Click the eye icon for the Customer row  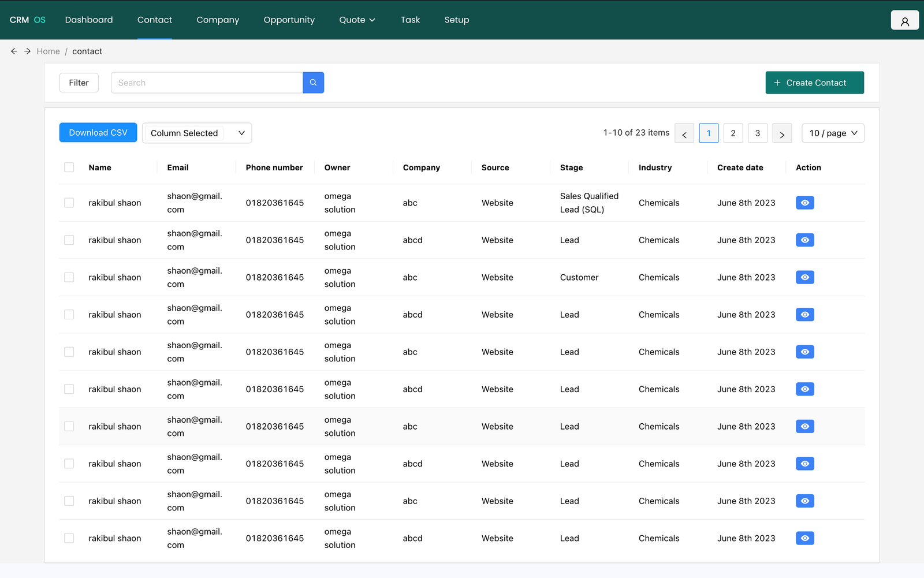point(804,277)
